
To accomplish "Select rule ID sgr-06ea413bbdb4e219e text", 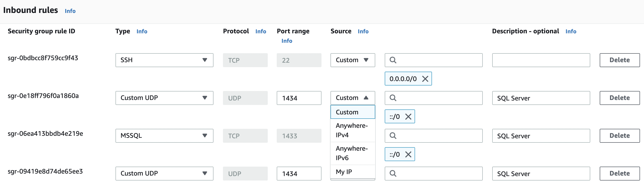I will (45, 133).
